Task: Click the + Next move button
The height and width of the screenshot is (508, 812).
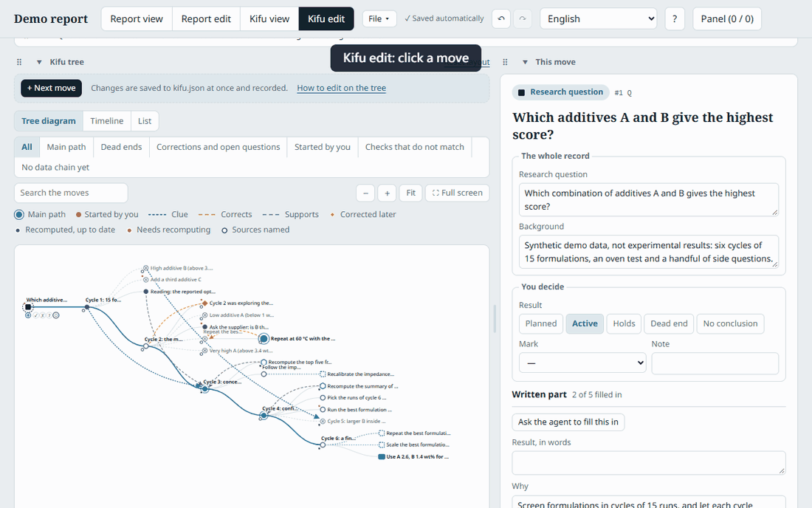Action: pos(51,88)
